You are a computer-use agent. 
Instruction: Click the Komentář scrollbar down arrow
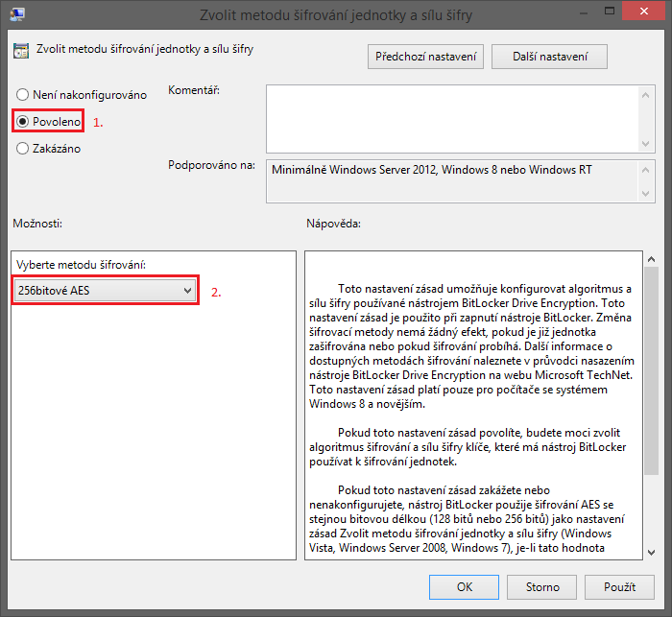646,144
